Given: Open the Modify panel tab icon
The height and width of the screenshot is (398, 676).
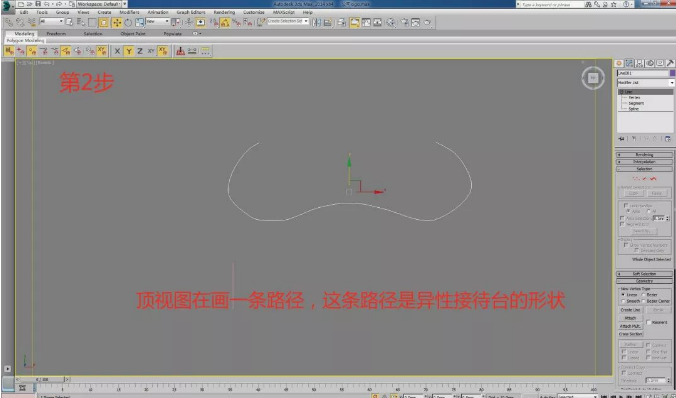Looking at the screenshot, I should (629, 63).
